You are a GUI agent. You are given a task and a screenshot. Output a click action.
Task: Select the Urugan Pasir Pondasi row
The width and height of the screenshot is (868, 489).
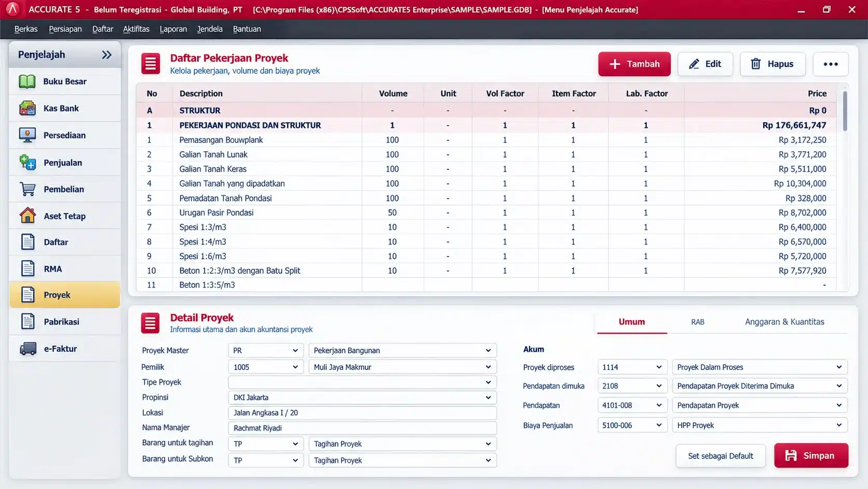coord(486,213)
